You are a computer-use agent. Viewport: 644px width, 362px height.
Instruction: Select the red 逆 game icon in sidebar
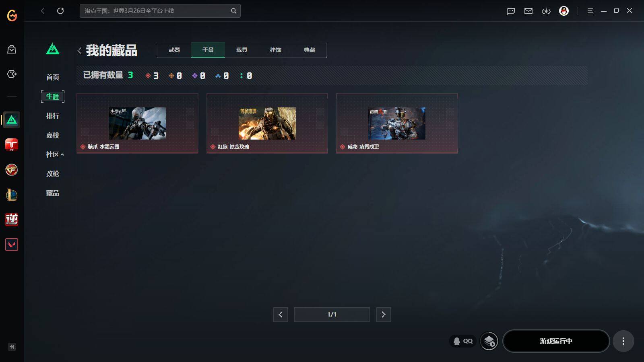[x=12, y=220]
